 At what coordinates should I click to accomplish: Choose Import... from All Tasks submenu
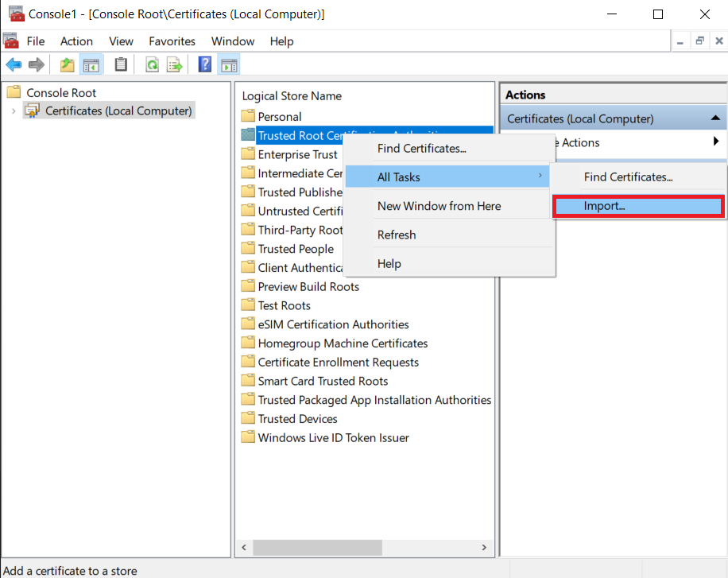638,206
